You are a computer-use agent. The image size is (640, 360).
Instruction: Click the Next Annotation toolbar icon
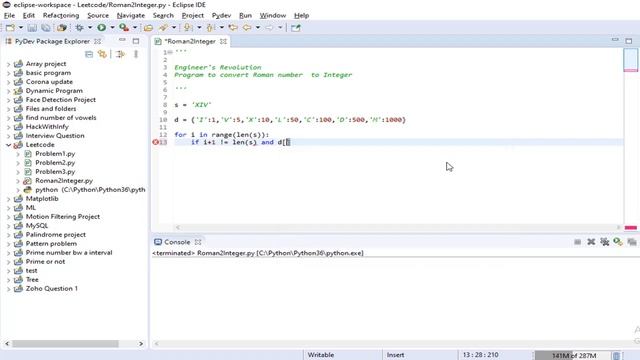188,28
